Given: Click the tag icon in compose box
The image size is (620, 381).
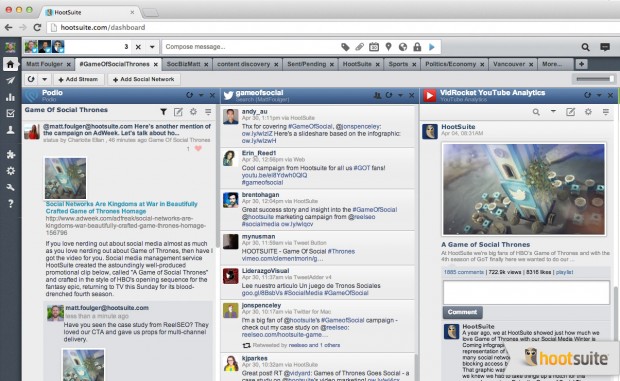Looking at the screenshot, I should (x=345, y=47).
